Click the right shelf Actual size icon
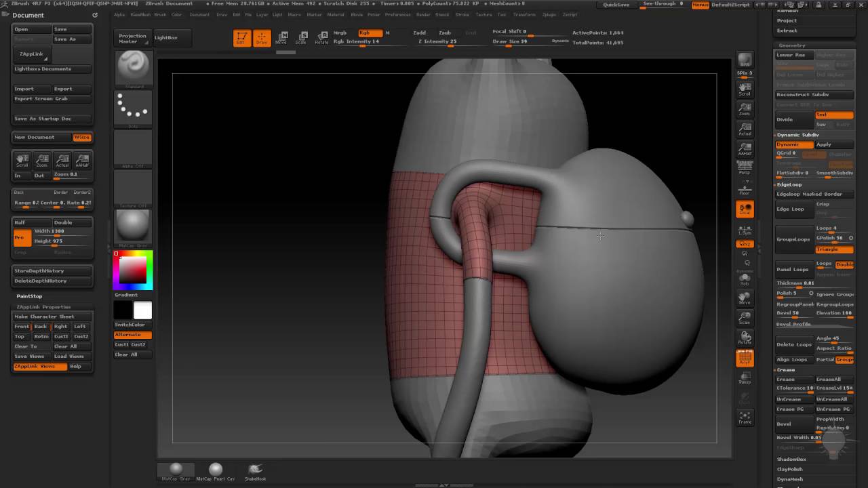Viewport: 868px width, 488px height. coord(745,129)
